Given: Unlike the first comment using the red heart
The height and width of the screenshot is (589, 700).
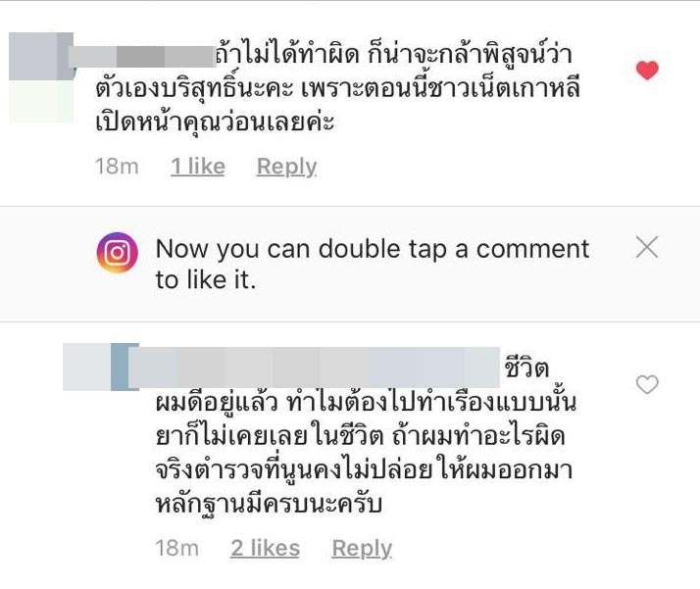Looking at the screenshot, I should point(647,71).
